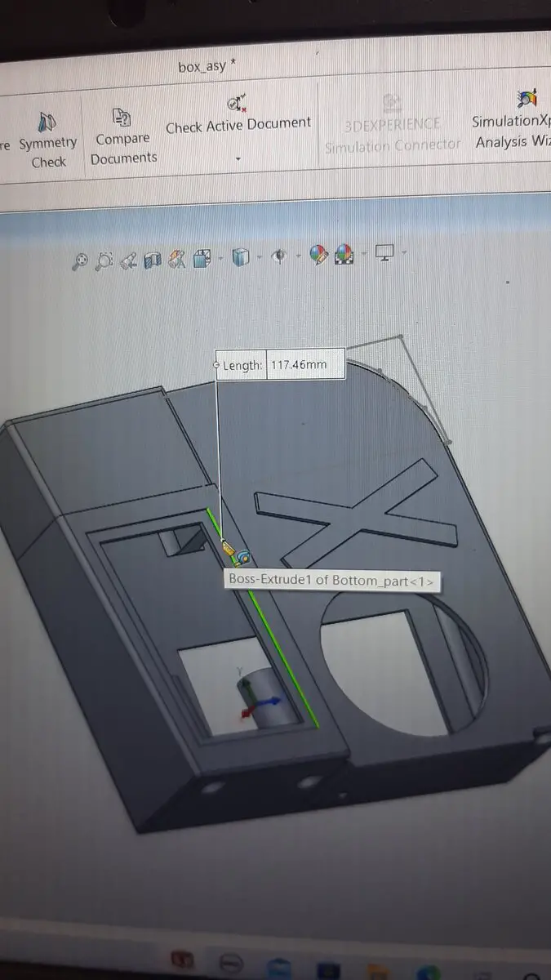Open the Symmetry Check tool
The image size is (551, 980).
click(x=47, y=140)
